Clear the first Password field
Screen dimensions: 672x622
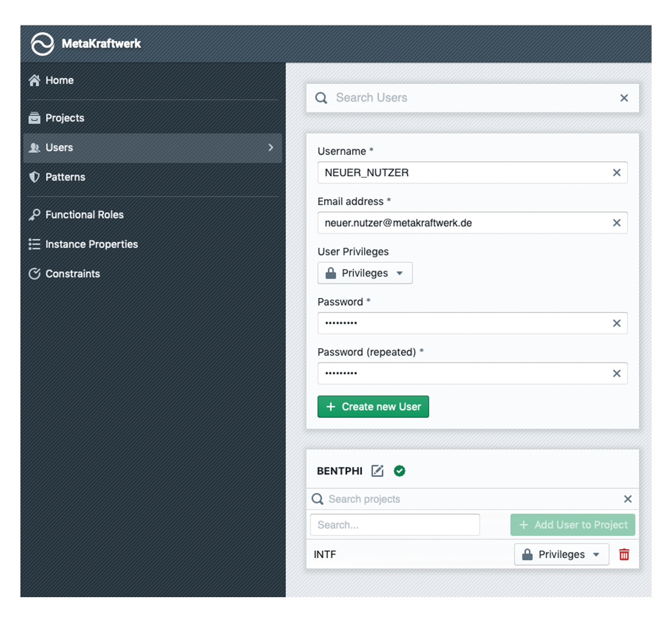click(616, 323)
